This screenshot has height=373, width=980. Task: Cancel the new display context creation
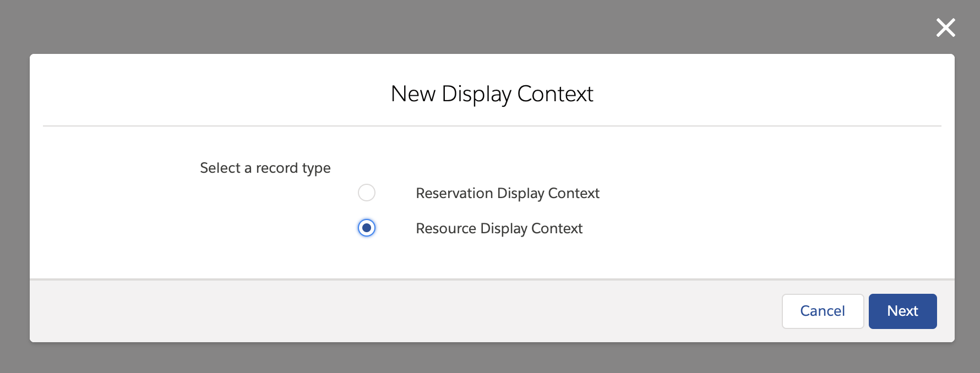(823, 311)
